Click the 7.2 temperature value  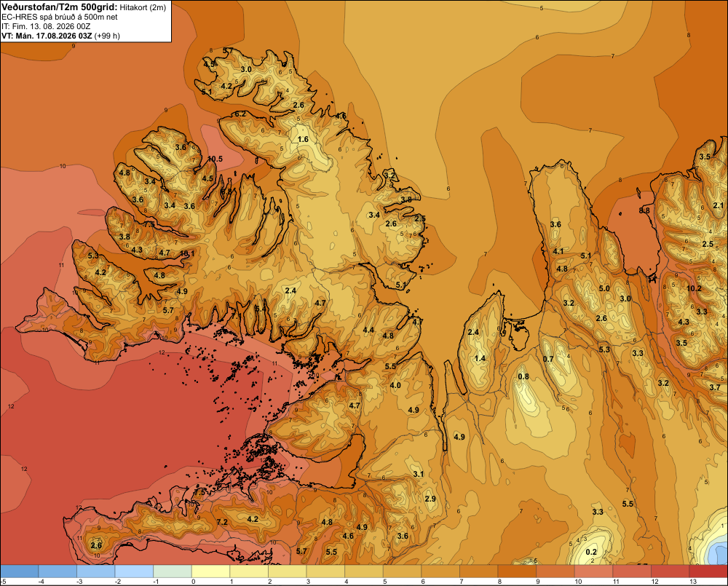tap(222, 522)
